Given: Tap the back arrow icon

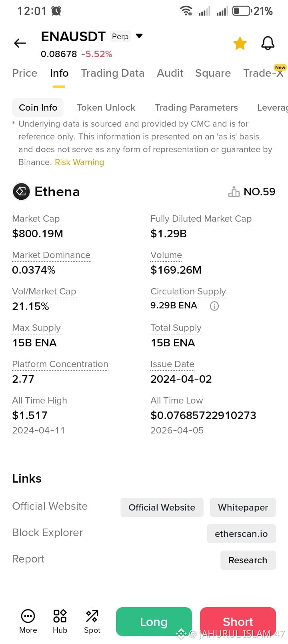Looking at the screenshot, I should pos(20,43).
